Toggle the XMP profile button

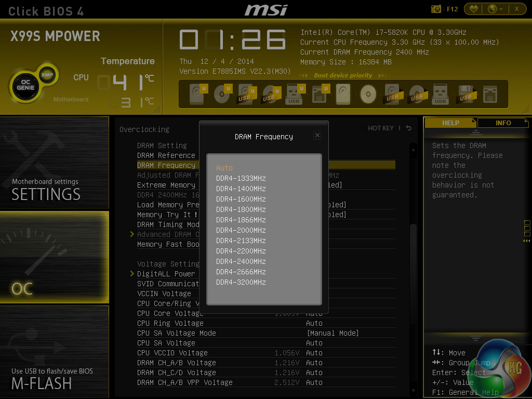(47, 75)
